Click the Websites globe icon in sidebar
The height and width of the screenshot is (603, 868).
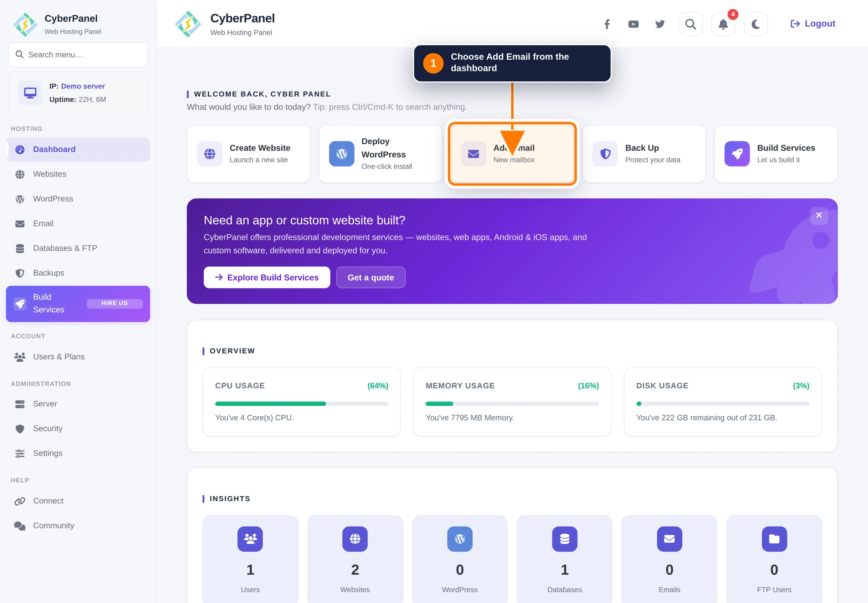coord(20,174)
